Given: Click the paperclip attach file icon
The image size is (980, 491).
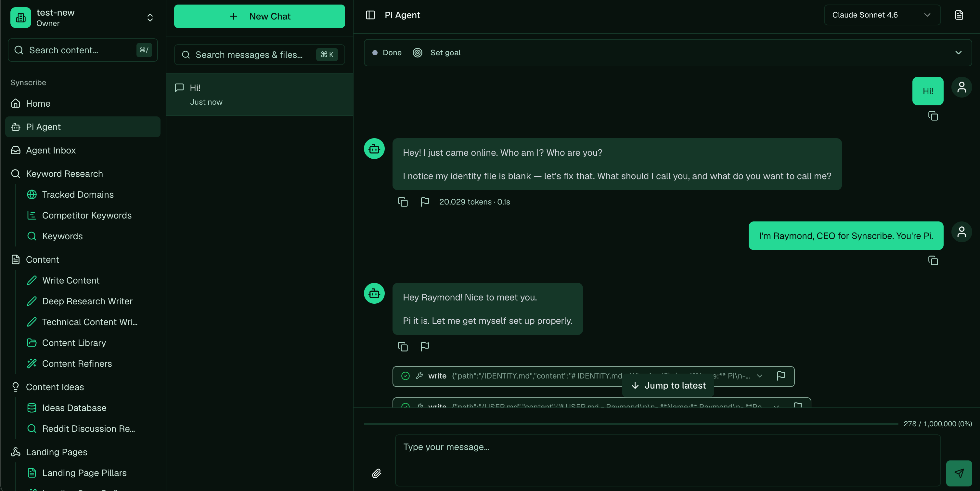Looking at the screenshot, I should tap(376, 473).
